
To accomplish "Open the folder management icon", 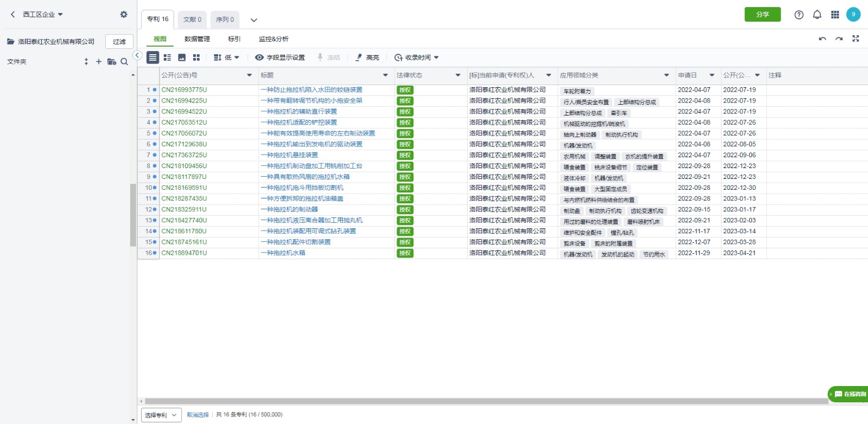I will coord(112,62).
